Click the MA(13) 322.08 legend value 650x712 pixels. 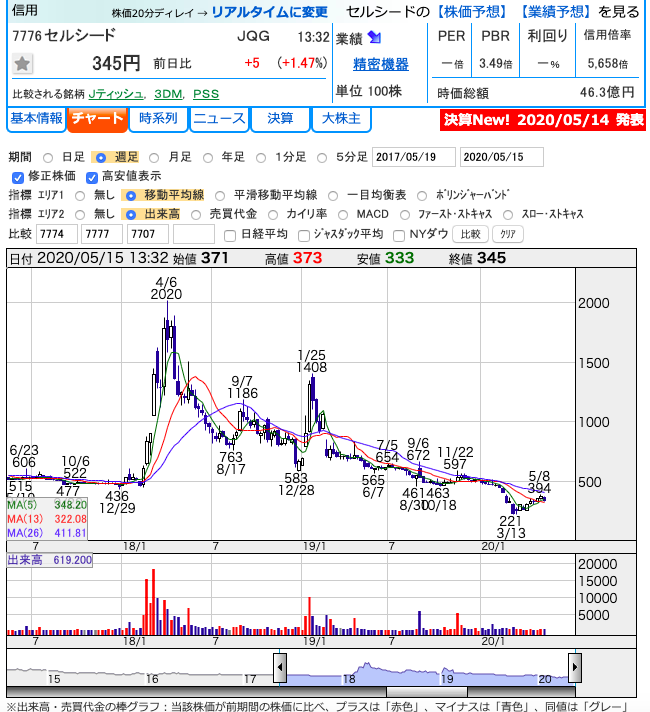(70, 519)
